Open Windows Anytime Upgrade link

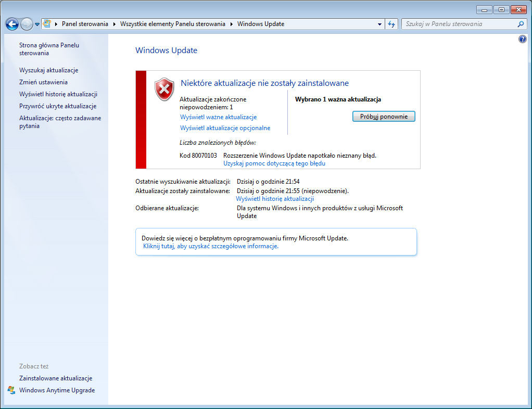click(x=57, y=390)
